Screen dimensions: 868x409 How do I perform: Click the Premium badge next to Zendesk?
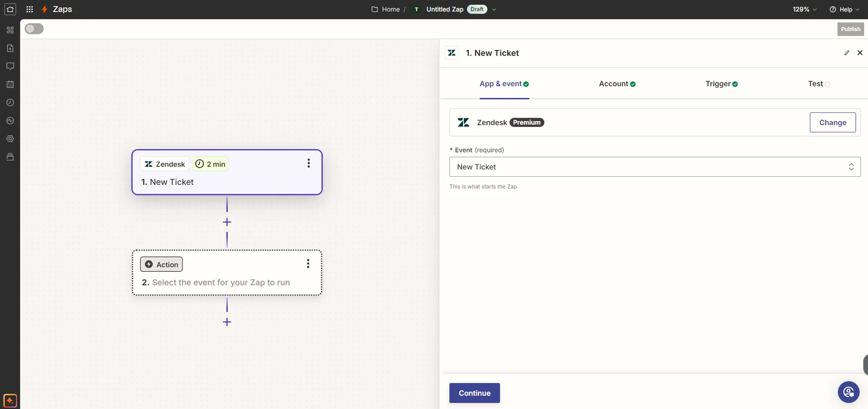click(x=526, y=122)
